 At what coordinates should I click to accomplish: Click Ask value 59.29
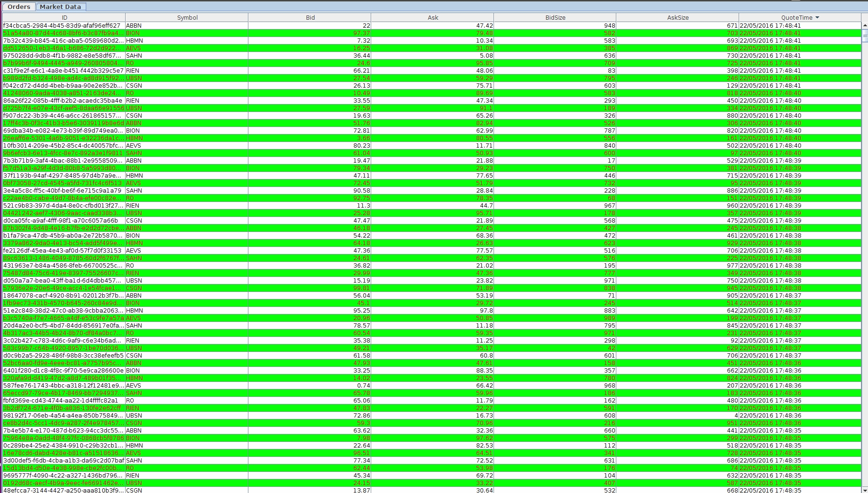(x=484, y=78)
